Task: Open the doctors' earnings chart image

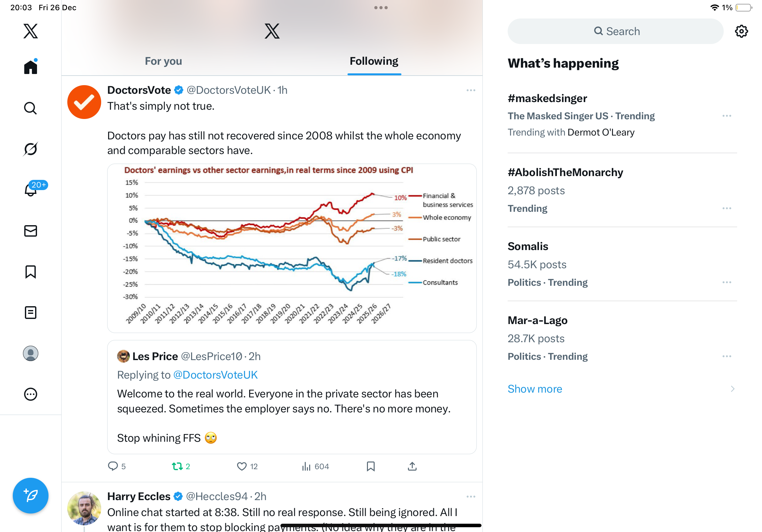Action: 292,248
